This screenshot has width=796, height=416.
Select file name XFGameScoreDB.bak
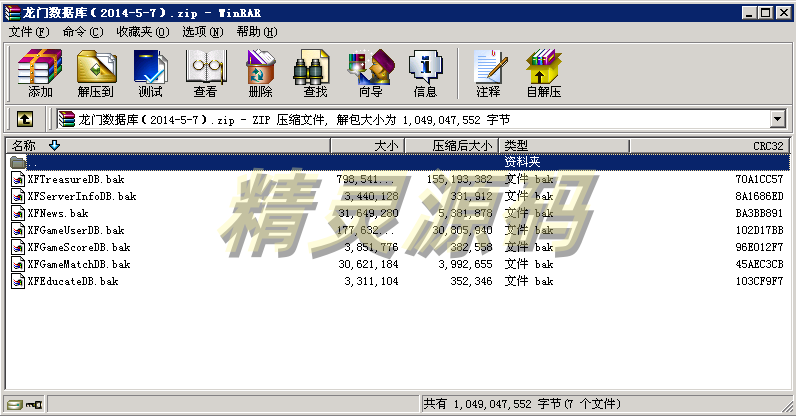[x=79, y=247]
